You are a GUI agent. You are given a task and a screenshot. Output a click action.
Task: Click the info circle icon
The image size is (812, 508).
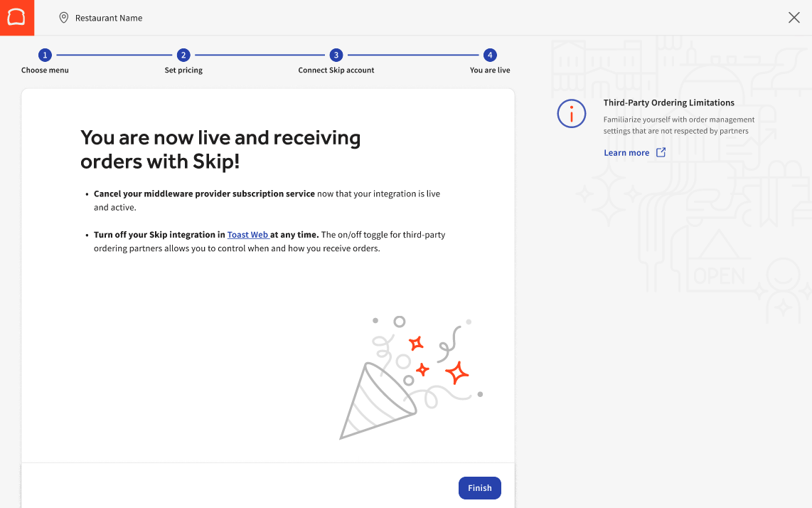click(x=571, y=114)
